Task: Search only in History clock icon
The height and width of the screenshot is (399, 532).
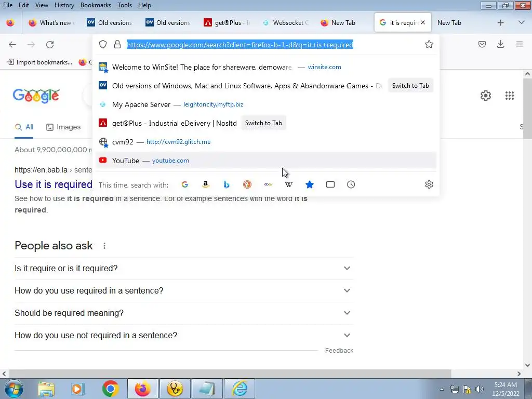Action: [351, 184]
